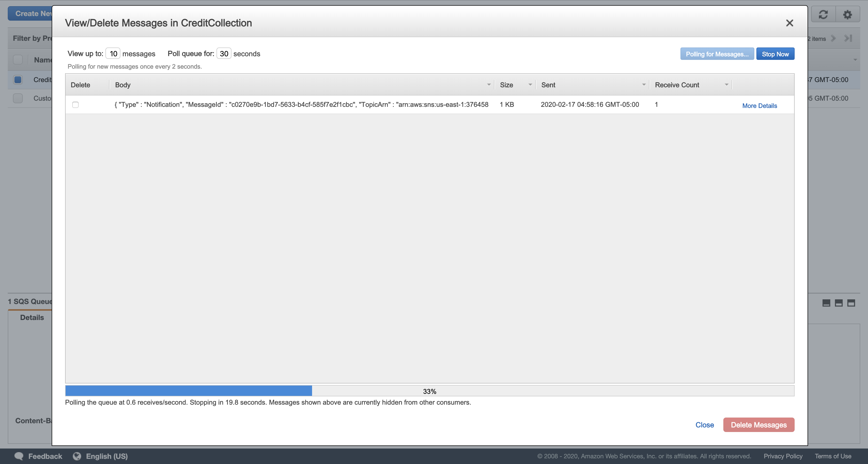Click the refresh icon in the queue list toolbar

[x=823, y=14]
